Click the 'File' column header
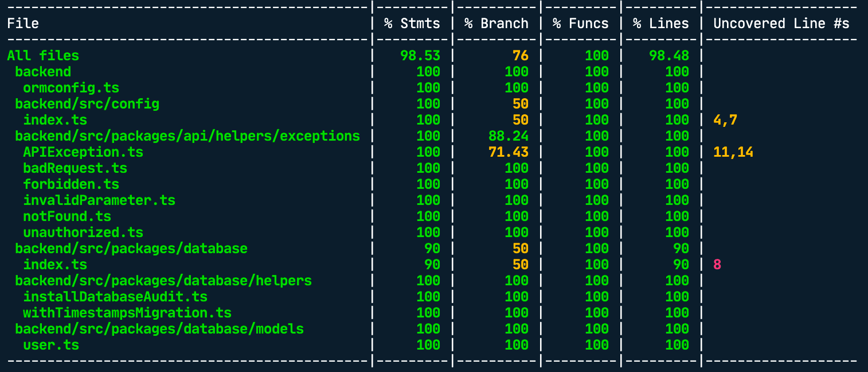Viewport: 868px width, 372px height. 23,24
